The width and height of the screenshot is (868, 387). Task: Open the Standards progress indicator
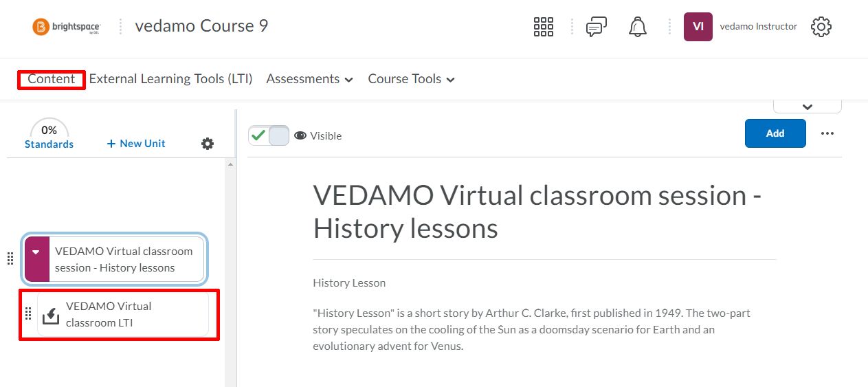pyautogui.click(x=49, y=135)
